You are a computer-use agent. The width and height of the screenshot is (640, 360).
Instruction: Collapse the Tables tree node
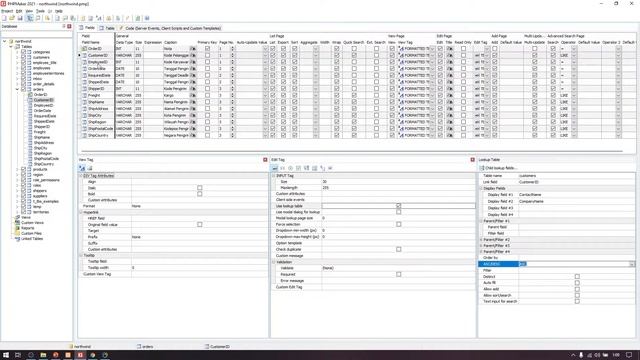click(x=11, y=47)
